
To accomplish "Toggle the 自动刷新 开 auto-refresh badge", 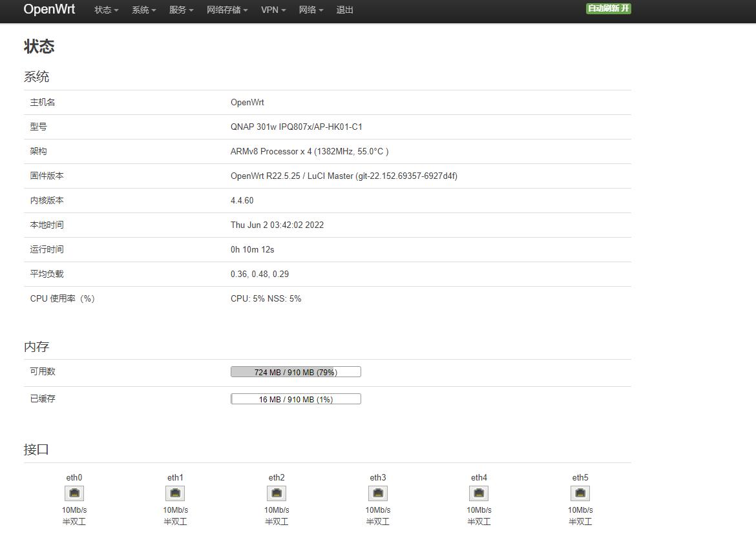I will click(609, 8).
